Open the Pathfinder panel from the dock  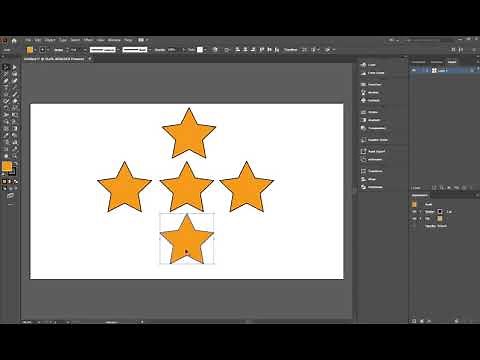pyautogui.click(x=372, y=187)
